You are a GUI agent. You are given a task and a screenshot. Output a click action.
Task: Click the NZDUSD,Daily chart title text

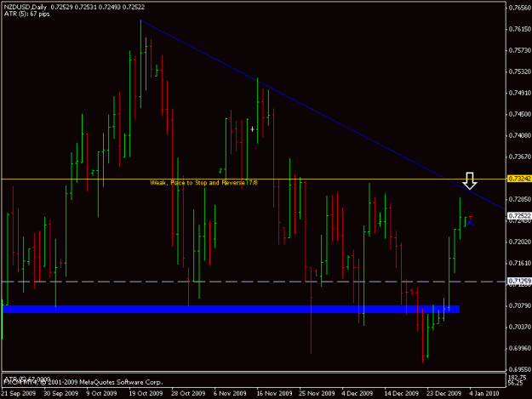(26, 7)
